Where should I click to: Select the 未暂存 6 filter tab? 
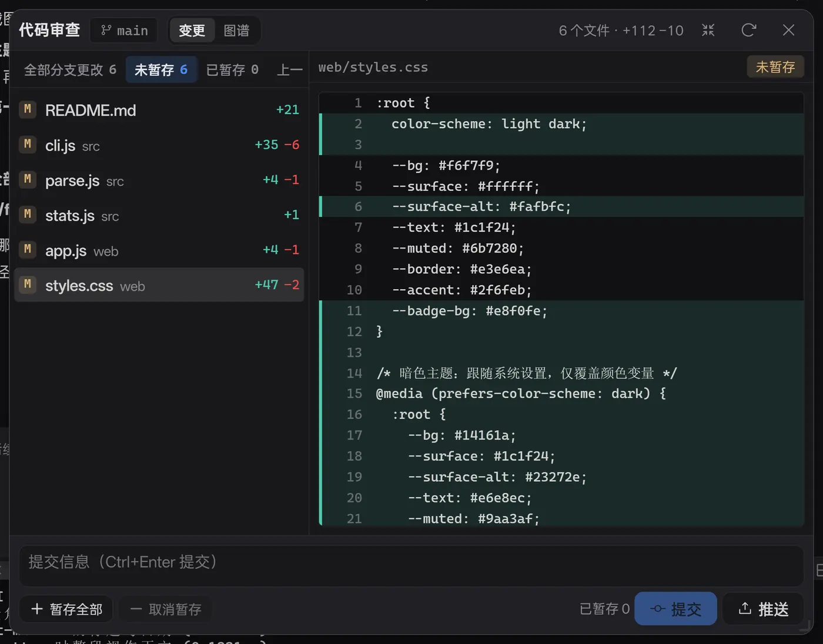161,70
